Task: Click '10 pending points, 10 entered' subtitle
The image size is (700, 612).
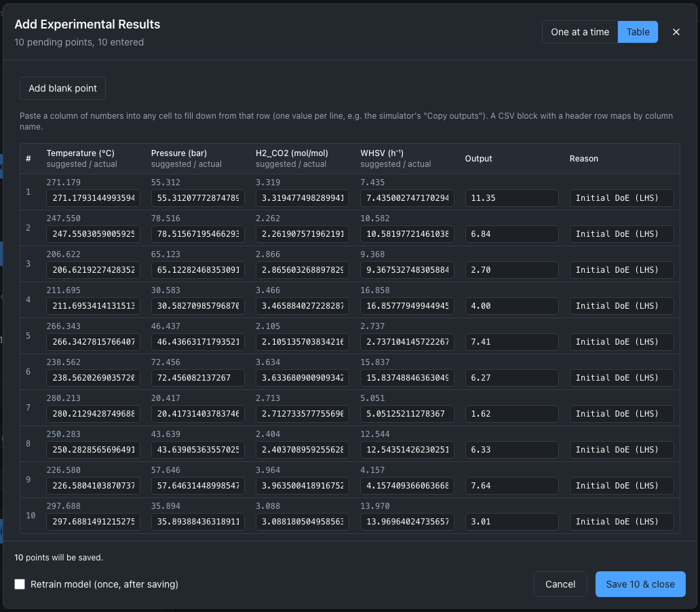Action: [79, 42]
